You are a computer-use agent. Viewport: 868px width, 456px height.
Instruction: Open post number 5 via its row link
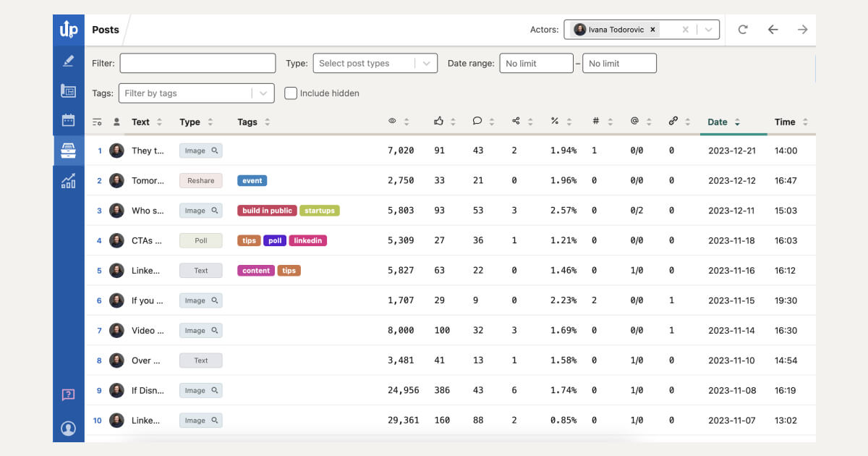(x=99, y=270)
